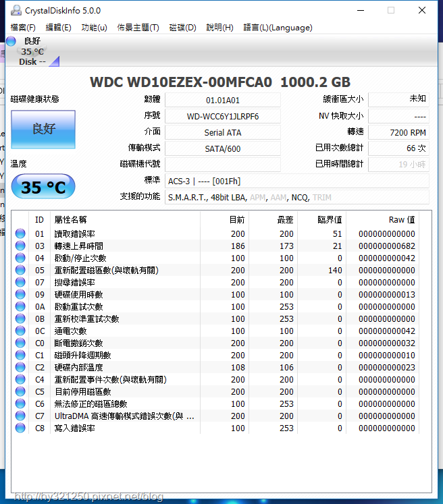
Task: Click the standard field ACS-3
Action: [297, 181]
